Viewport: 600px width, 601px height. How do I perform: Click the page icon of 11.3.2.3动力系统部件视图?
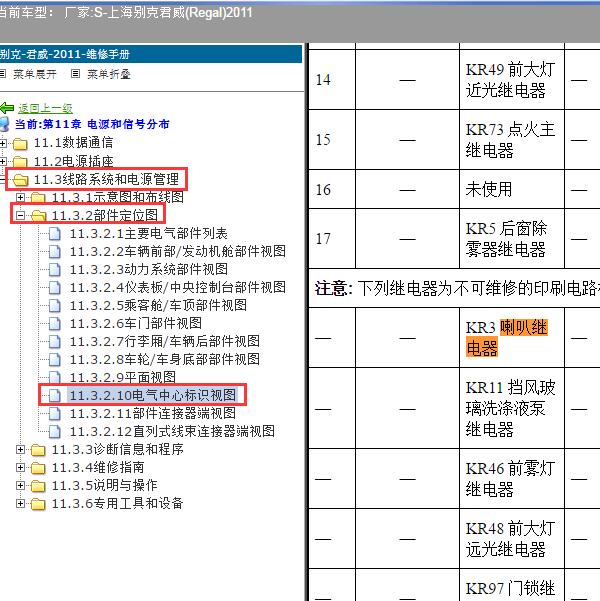click(55, 269)
